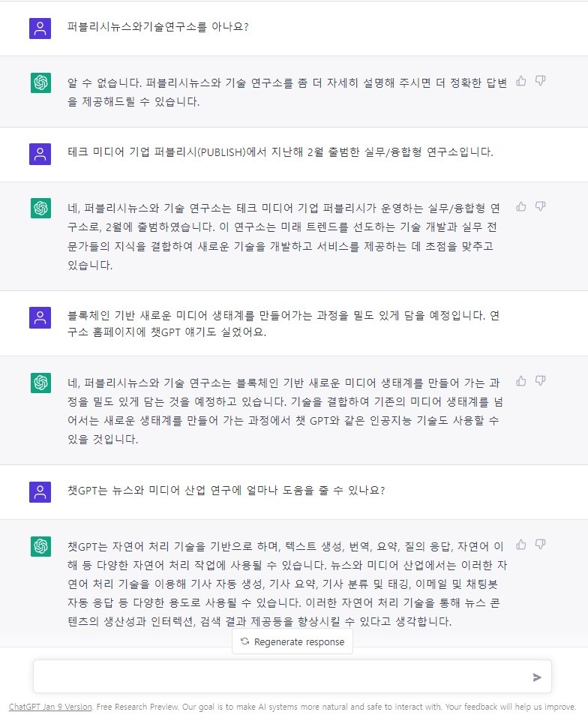
Task: Dislike the last ChatGPT response
Action: 540,544
